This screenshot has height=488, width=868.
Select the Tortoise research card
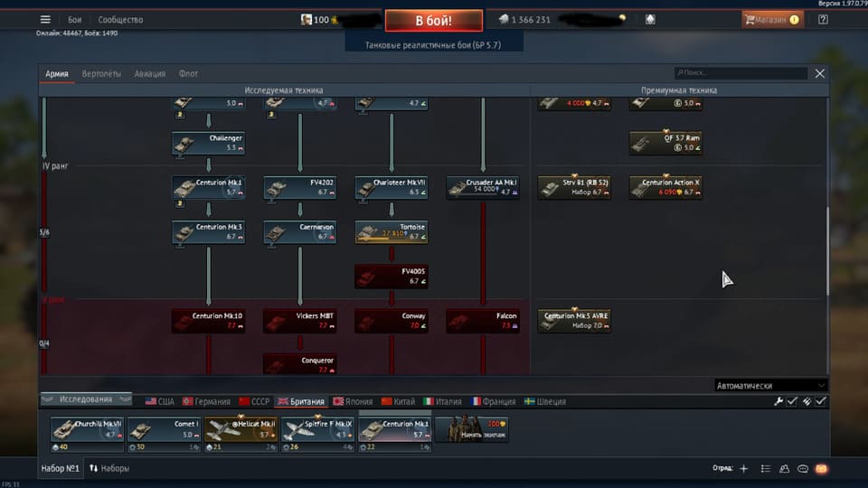[x=392, y=232]
